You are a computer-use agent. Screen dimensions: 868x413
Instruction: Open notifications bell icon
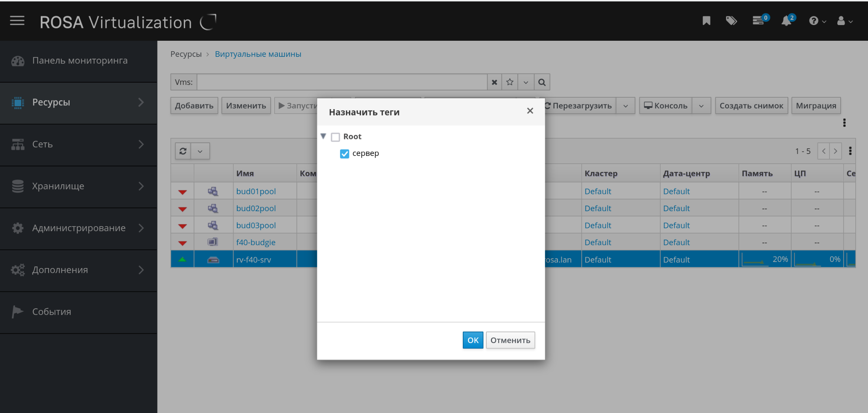tap(786, 21)
